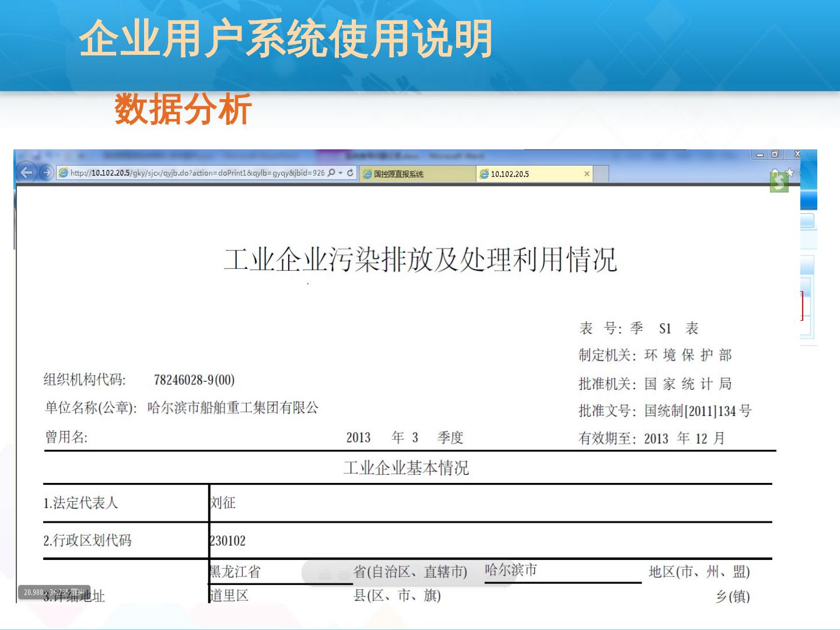This screenshot has width=840, height=630.
Task: Switch to the 国控源直报系统 tab
Action: click(x=416, y=174)
